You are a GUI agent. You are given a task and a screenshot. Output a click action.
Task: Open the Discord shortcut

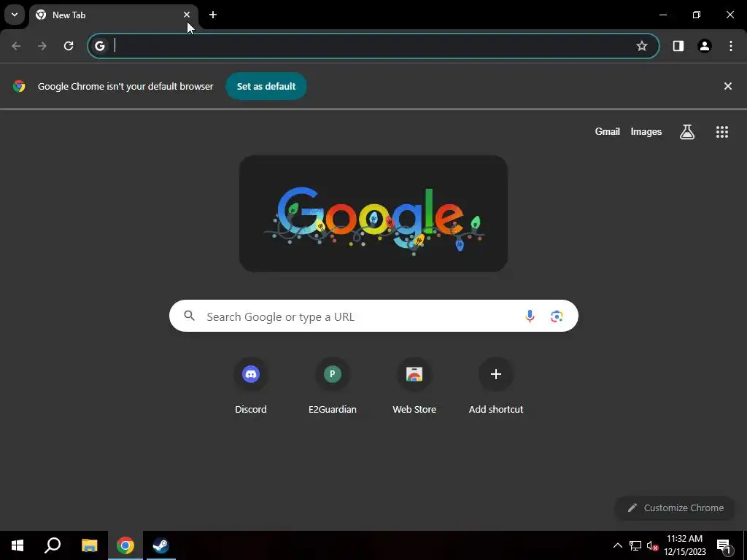tap(251, 386)
